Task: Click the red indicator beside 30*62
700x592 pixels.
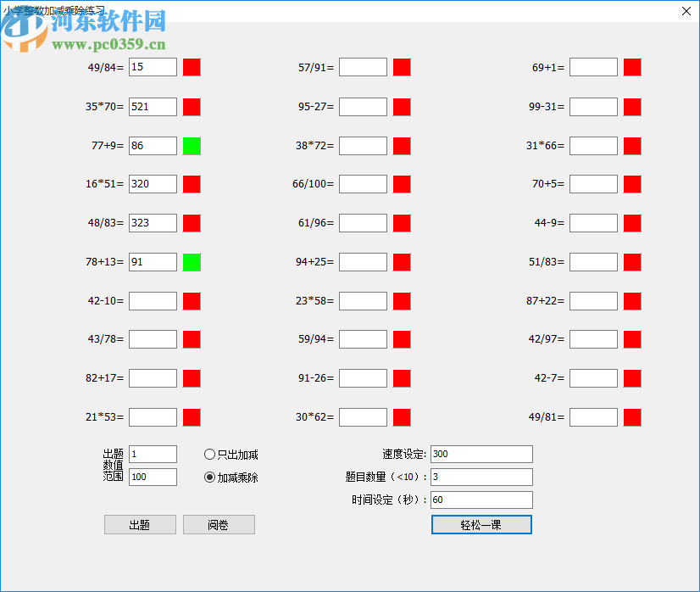Action: coord(402,416)
